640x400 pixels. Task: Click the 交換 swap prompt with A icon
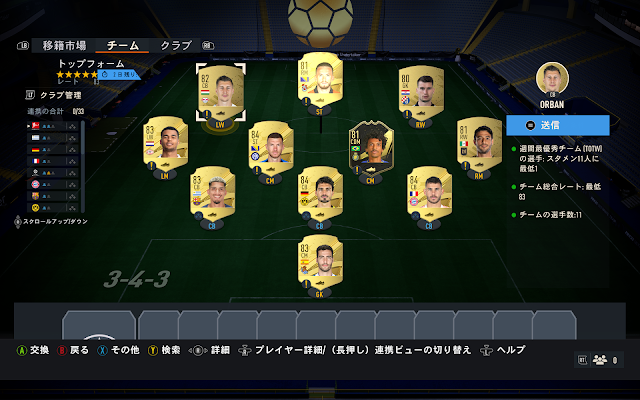pos(33,350)
